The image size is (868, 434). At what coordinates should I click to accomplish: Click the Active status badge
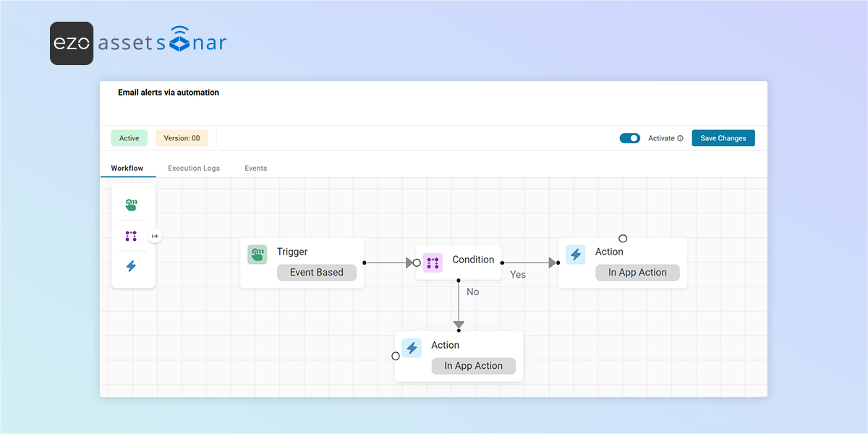coord(129,137)
